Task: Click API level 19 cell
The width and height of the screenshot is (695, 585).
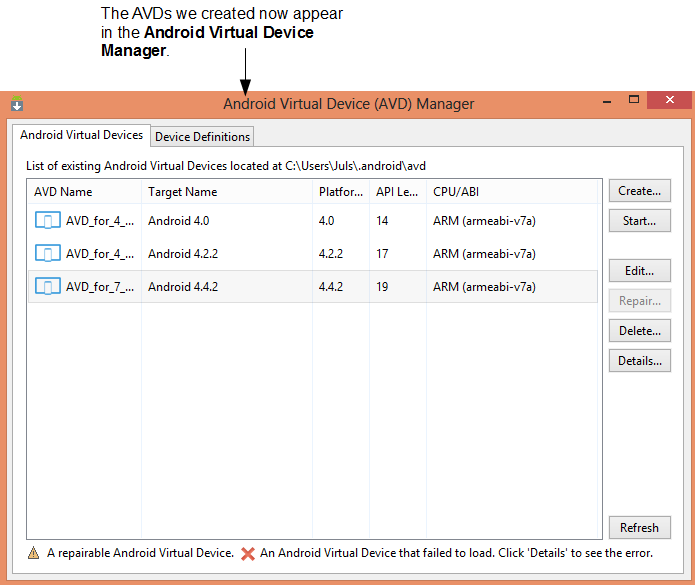Action: coord(382,287)
